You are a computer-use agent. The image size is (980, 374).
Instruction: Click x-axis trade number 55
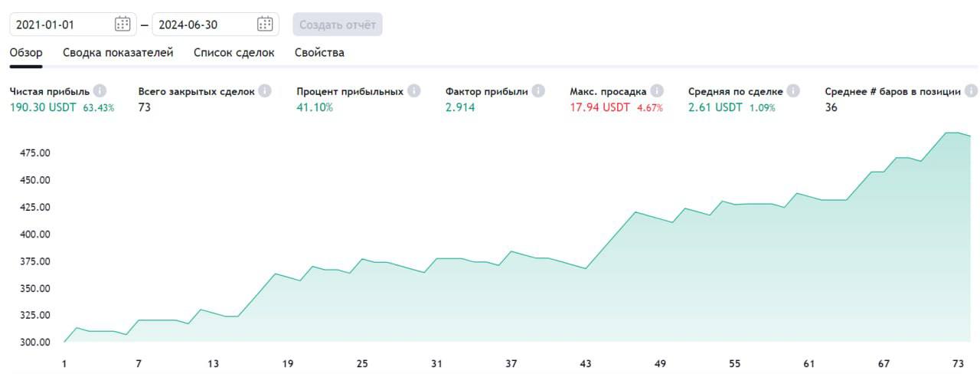click(735, 363)
